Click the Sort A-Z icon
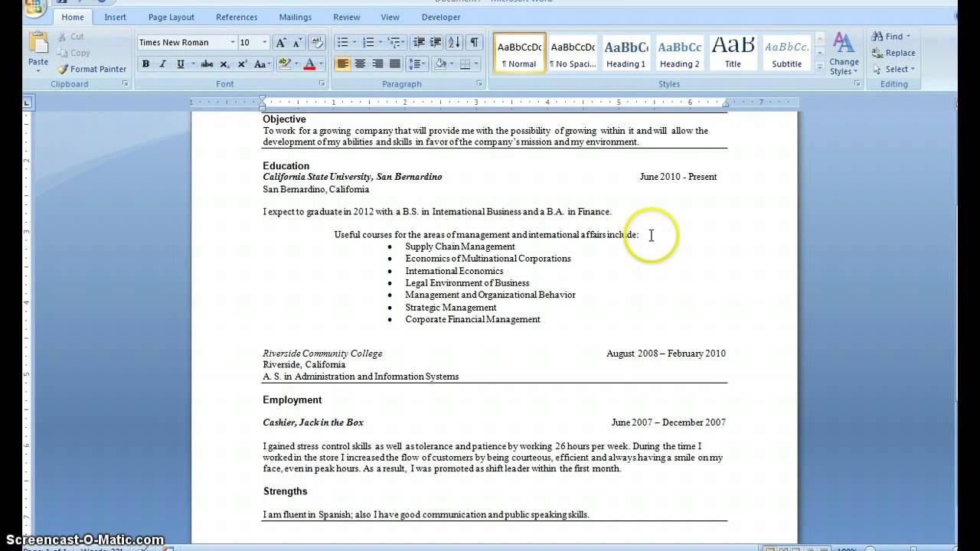The width and height of the screenshot is (980, 551). click(455, 43)
